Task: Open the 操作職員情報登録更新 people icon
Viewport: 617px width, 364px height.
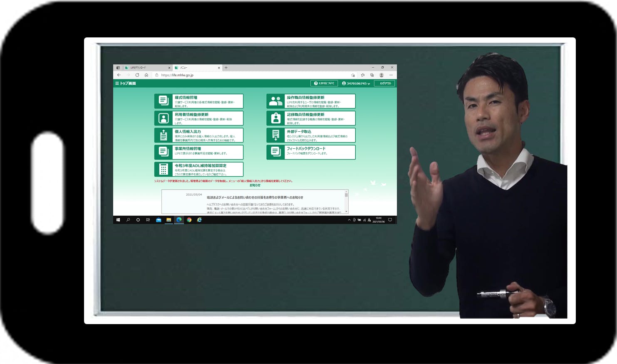Action: [x=275, y=101]
